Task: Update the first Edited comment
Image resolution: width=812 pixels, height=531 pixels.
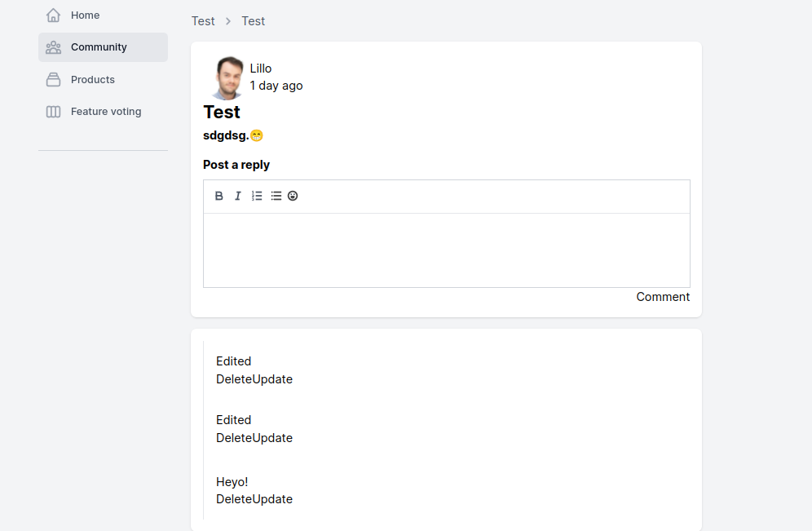Action: click(x=273, y=379)
